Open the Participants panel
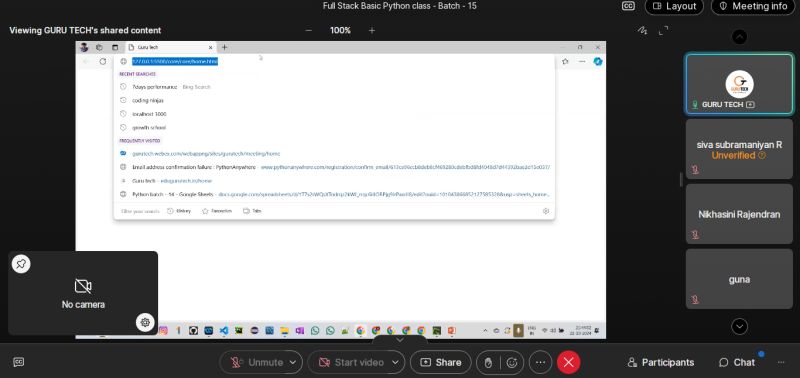The image size is (800, 378). tap(661, 362)
